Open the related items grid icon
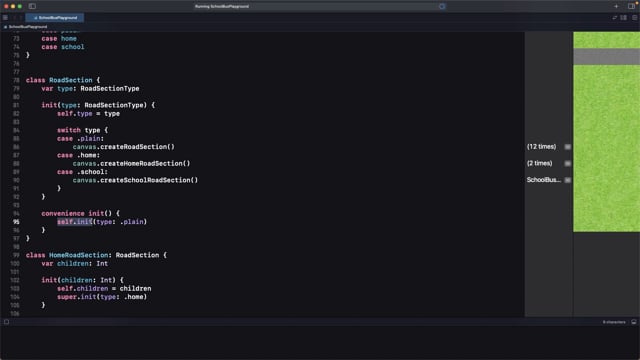The height and width of the screenshot is (360, 640). 5,18
